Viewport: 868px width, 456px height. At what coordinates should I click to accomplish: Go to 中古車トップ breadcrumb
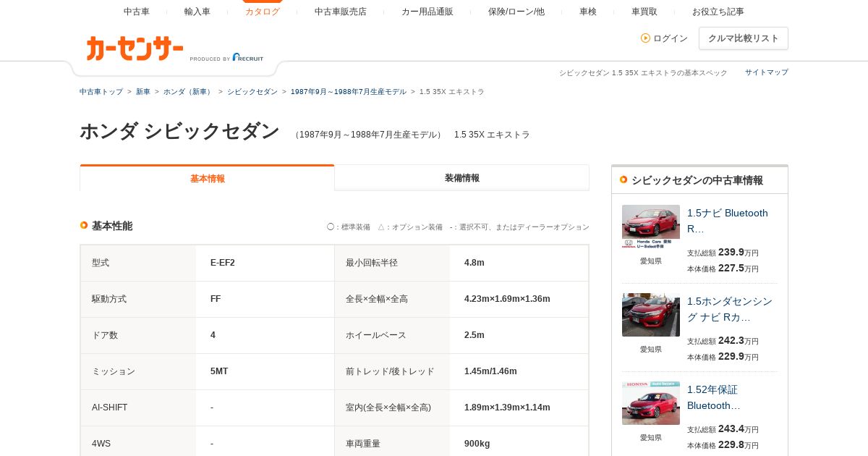point(101,92)
